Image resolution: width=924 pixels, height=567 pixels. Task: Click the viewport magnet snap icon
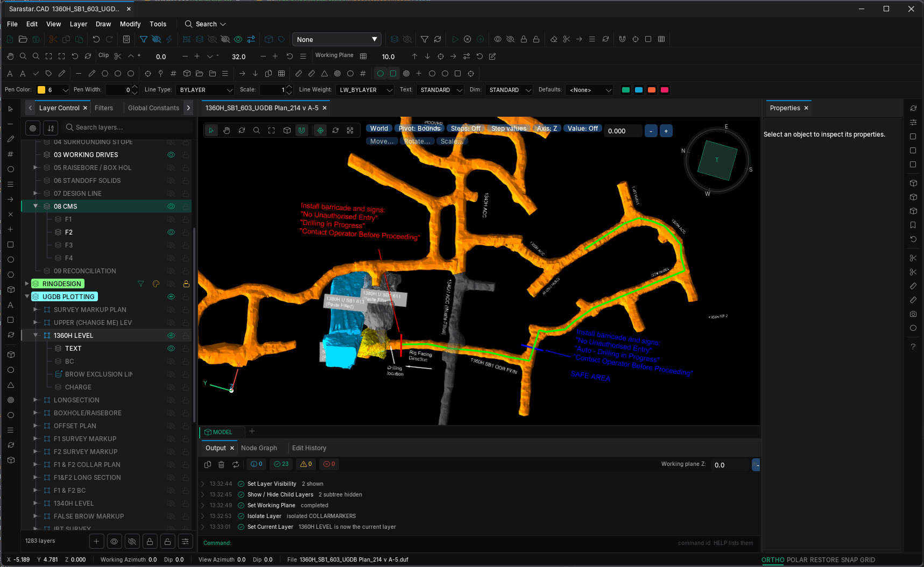pos(302,130)
